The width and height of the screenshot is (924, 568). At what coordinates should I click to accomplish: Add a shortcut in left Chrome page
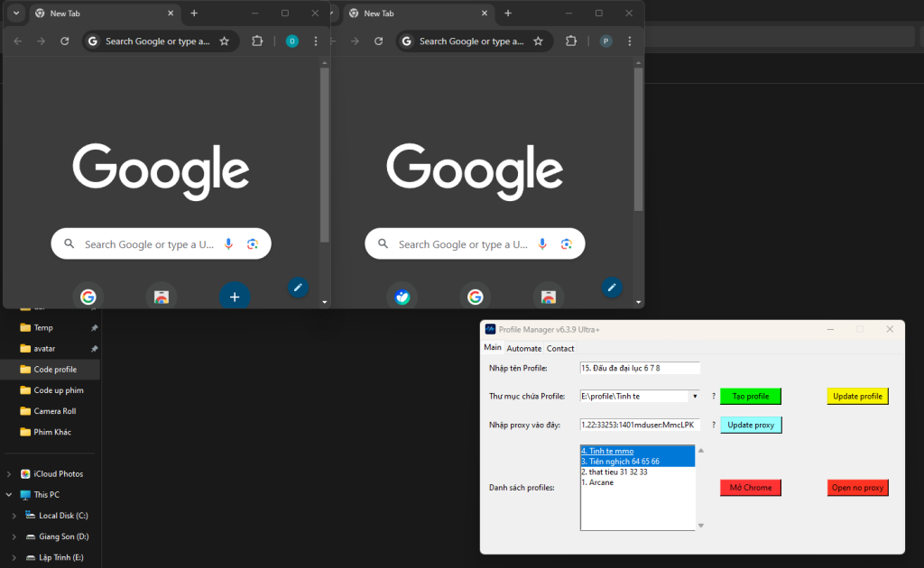235,297
